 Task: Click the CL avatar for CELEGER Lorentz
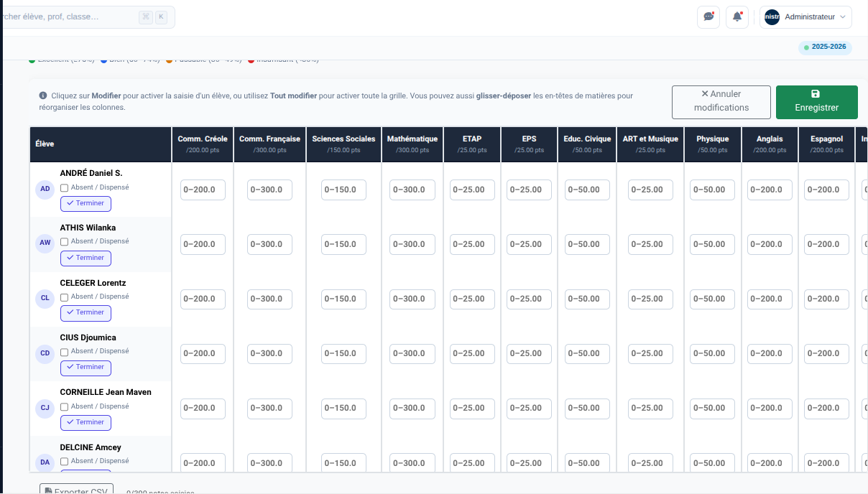click(45, 297)
